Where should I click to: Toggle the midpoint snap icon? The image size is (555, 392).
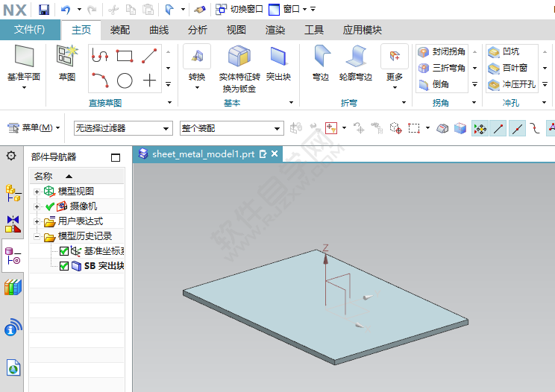tap(517, 128)
